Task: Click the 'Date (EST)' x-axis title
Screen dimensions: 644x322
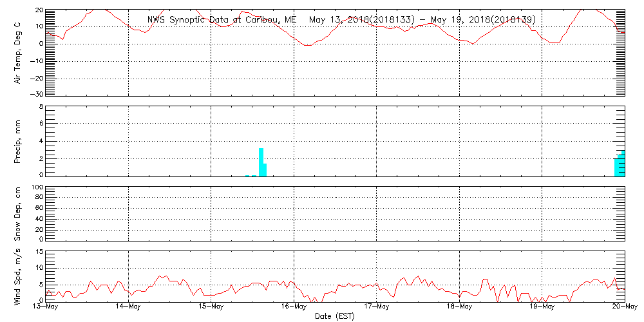Action: tap(335, 317)
